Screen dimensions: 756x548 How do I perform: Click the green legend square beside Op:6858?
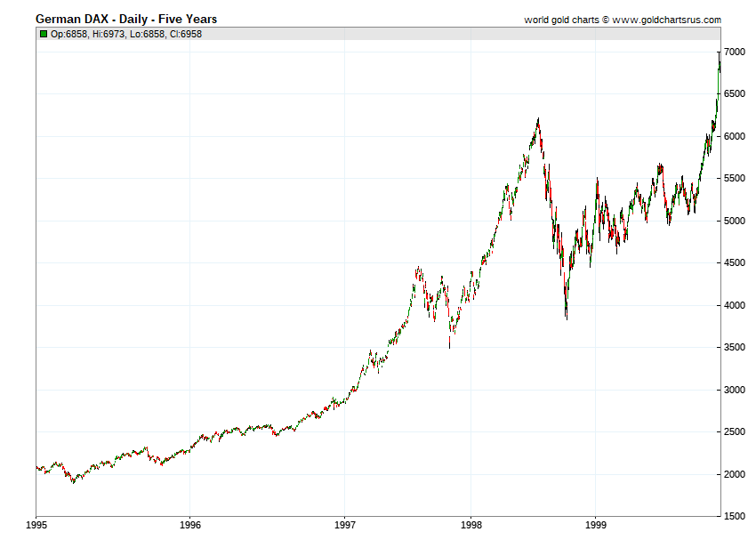coord(44,34)
